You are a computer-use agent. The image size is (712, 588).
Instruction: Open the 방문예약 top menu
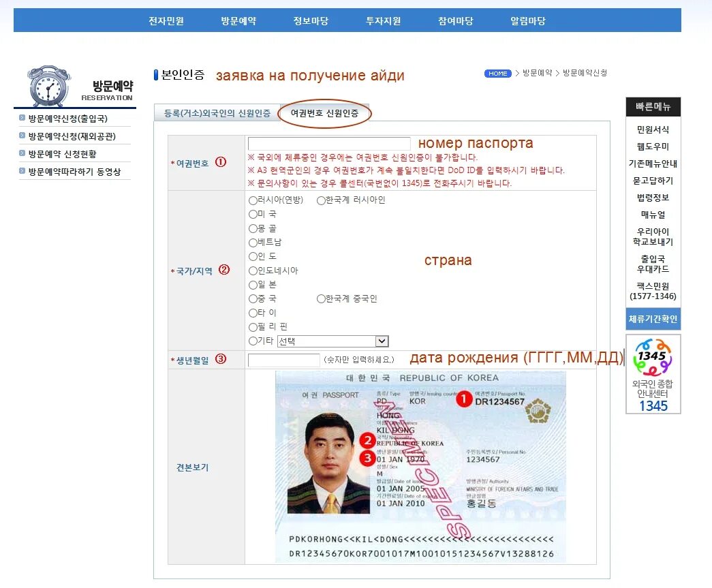[238, 21]
